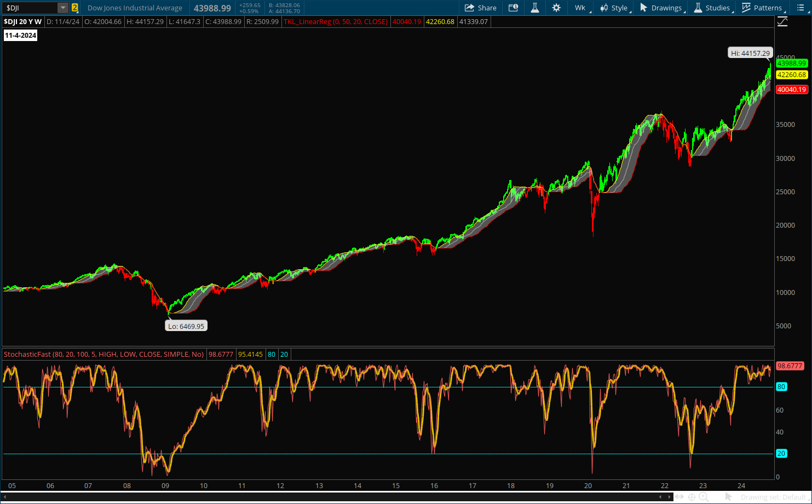
Task: Click the 45000 price axis label
Action: click(x=785, y=57)
